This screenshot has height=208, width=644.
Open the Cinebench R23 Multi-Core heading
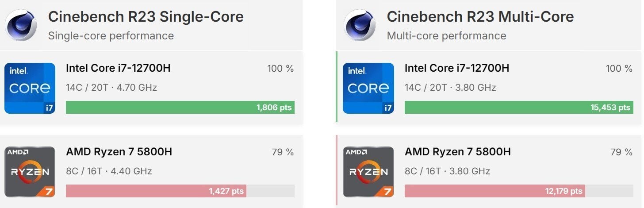pos(480,17)
